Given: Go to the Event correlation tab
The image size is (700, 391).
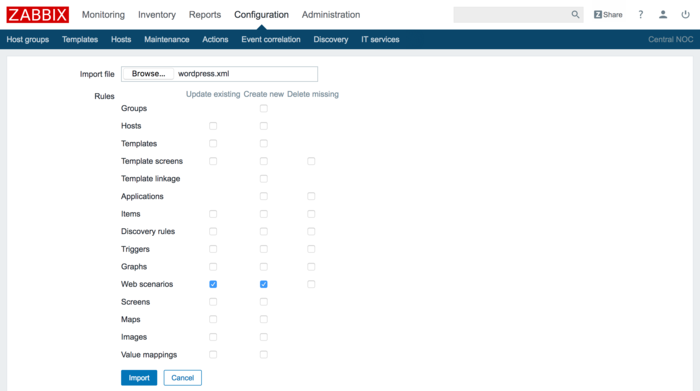Looking at the screenshot, I should (271, 39).
